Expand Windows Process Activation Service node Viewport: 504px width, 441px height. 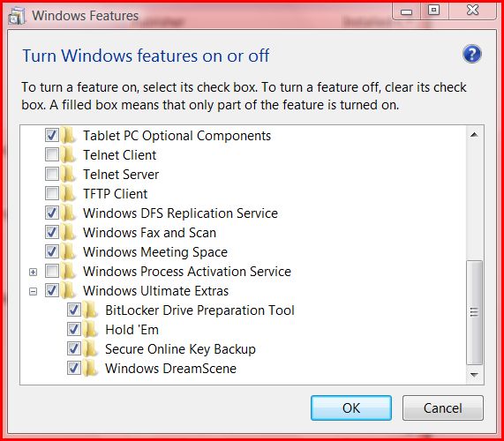[x=33, y=272]
